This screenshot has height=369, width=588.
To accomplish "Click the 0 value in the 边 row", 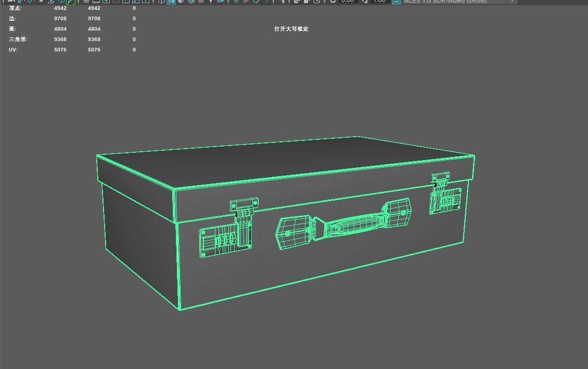I will coord(134,18).
